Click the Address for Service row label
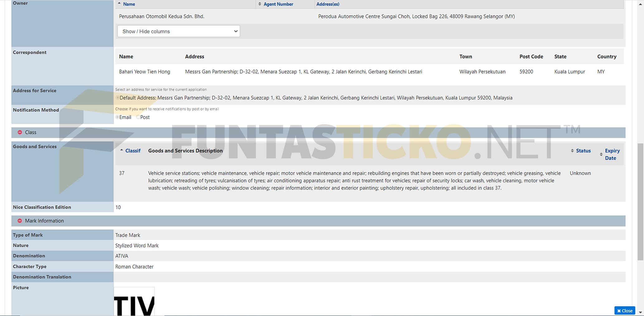The image size is (644, 316). [35, 91]
